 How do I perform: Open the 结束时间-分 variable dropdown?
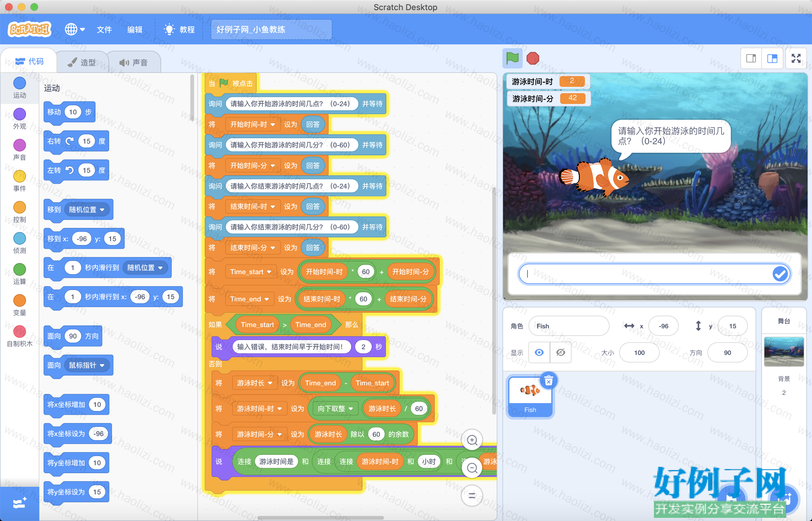[x=252, y=248]
